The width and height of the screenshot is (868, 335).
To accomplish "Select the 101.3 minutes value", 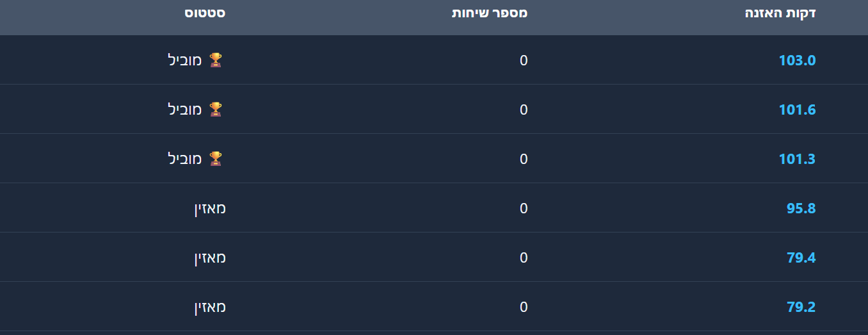I will pos(797,159).
